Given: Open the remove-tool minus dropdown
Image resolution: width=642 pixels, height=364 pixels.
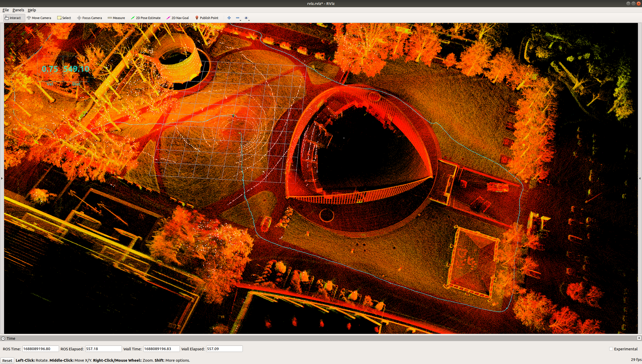Looking at the screenshot, I should 238,18.
